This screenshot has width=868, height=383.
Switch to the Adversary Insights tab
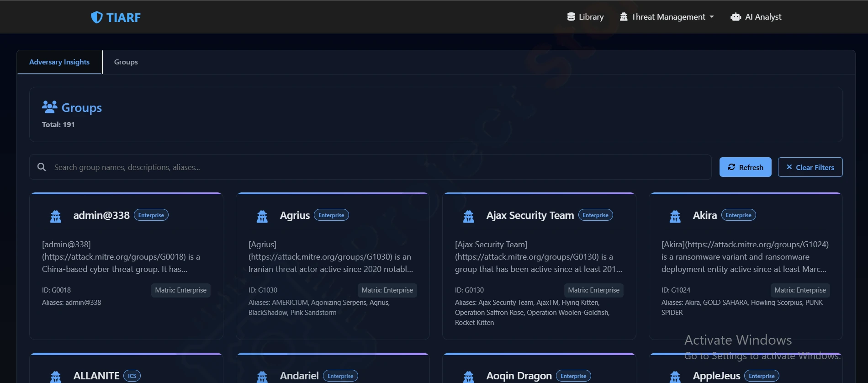pyautogui.click(x=59, y=62)
